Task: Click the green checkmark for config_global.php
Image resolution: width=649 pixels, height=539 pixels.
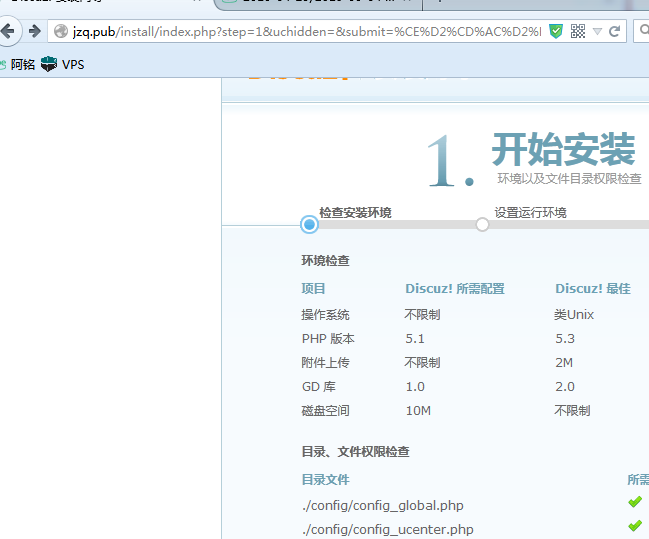Action: [635, 502]
